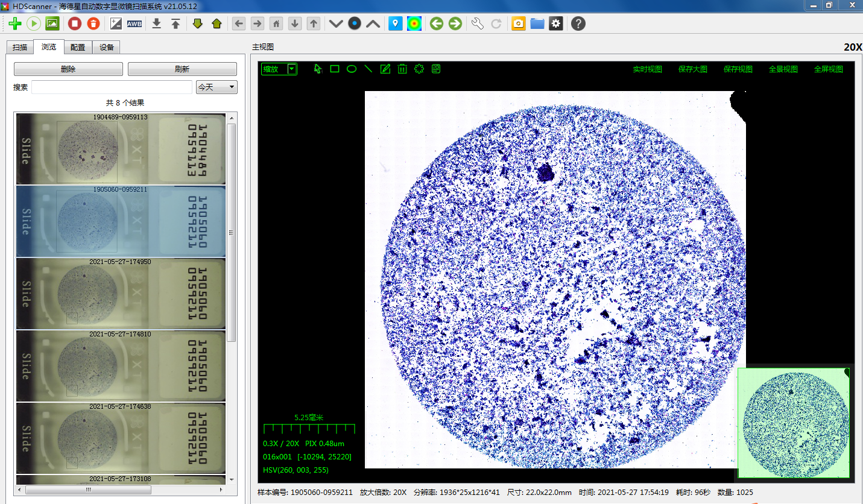
Task: Open the blue folder icon
Action: [537, 24]
